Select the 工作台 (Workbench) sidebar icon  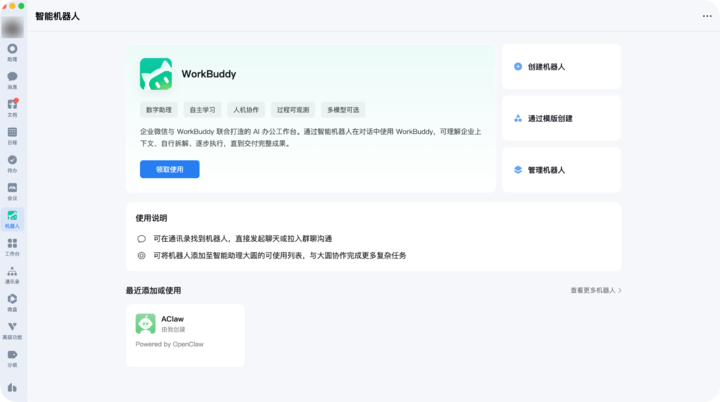(12, 247)
